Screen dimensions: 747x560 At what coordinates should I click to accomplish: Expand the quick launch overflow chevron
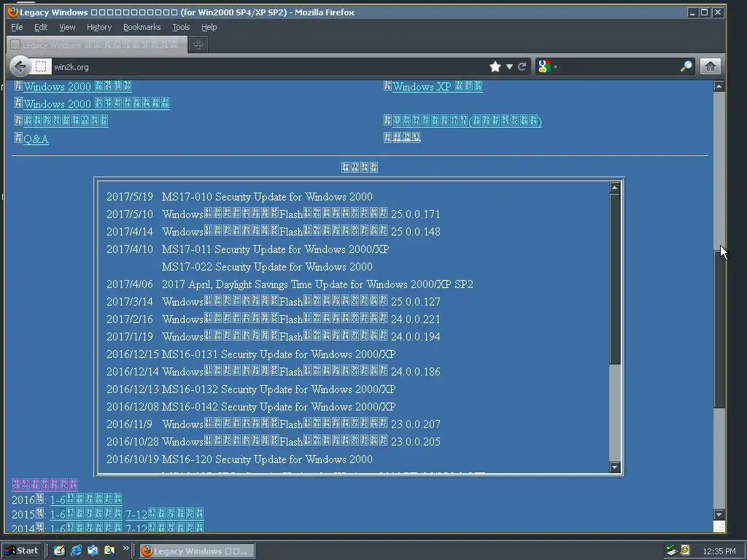click(125, 548)
